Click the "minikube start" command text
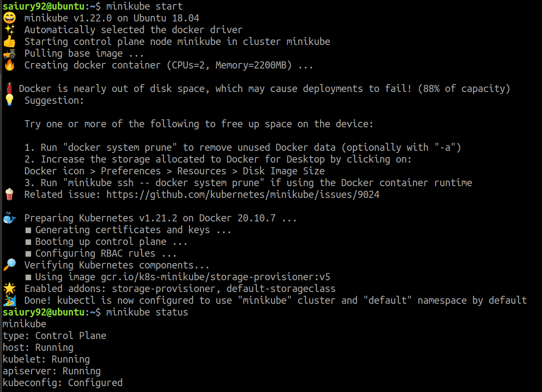The height and width of the screenshot is (392, 542). coord(145,6)
